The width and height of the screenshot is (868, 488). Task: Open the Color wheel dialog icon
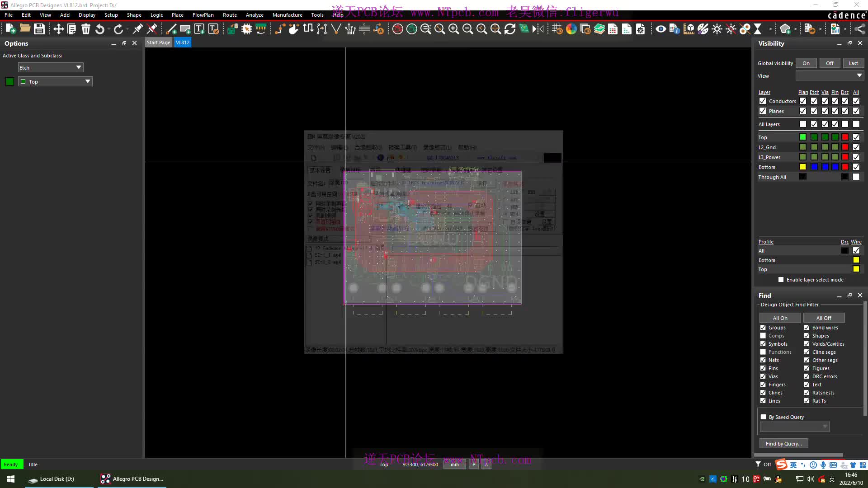coord(571,29)
